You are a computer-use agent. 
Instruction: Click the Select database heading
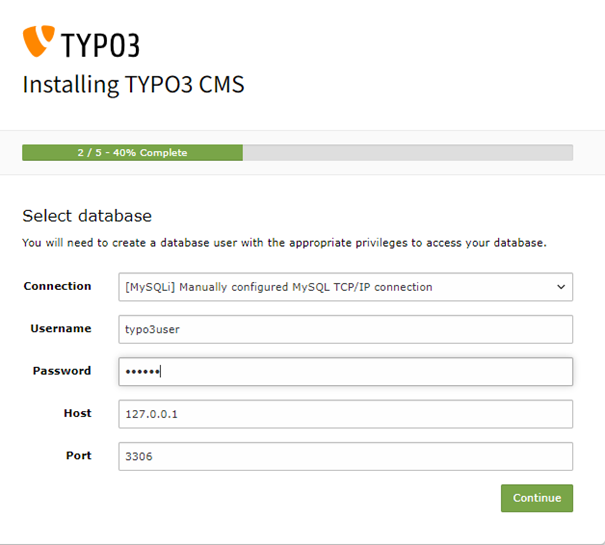[87, 216]
